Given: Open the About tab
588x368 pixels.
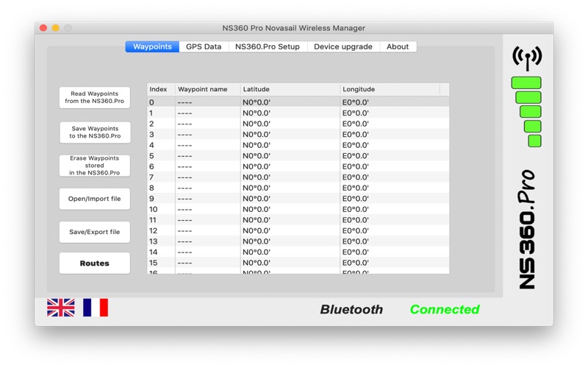Looking at the screenshot, I should tap(398, 46).
